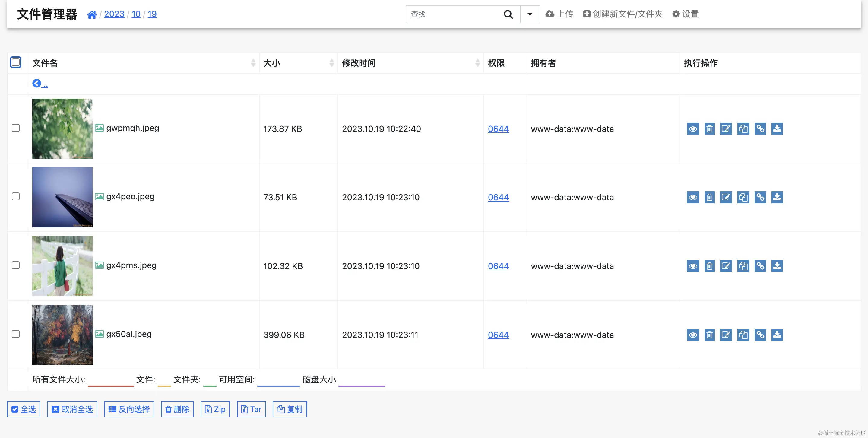Download gx50ai.jpeg using its download icon
The height and width of the screenshot is (438, 868).
pos(777,335)
